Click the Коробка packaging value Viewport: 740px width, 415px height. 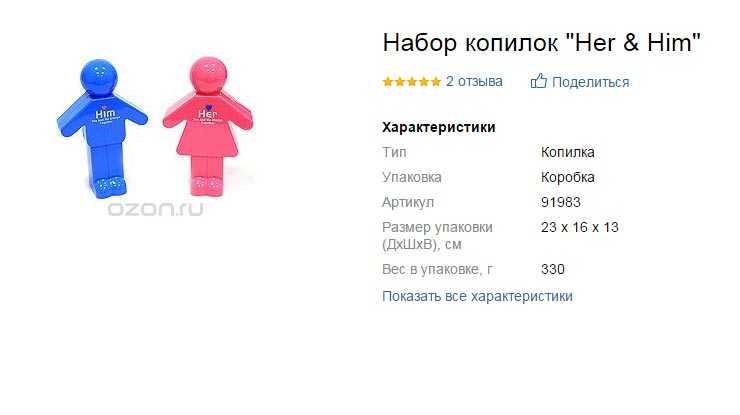tap(568, 177)
